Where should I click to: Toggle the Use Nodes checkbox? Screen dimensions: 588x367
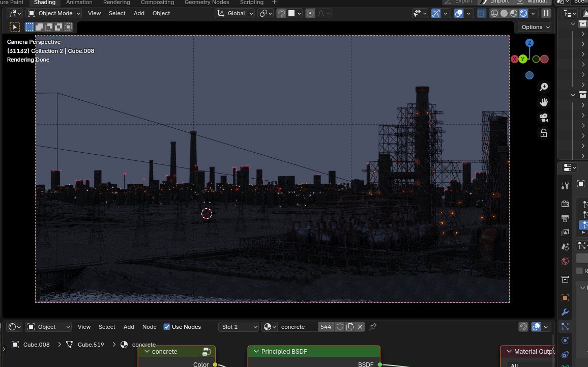coord(167,327)
